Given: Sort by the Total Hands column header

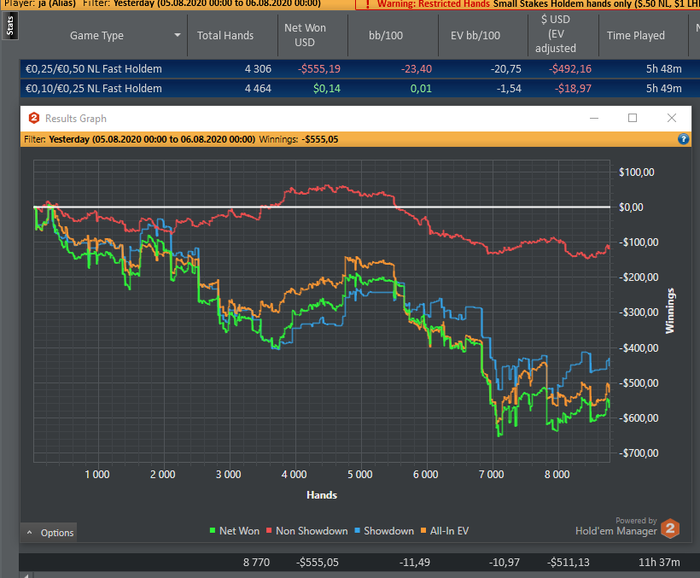Looking at the screenshot, I should (225, 36).
